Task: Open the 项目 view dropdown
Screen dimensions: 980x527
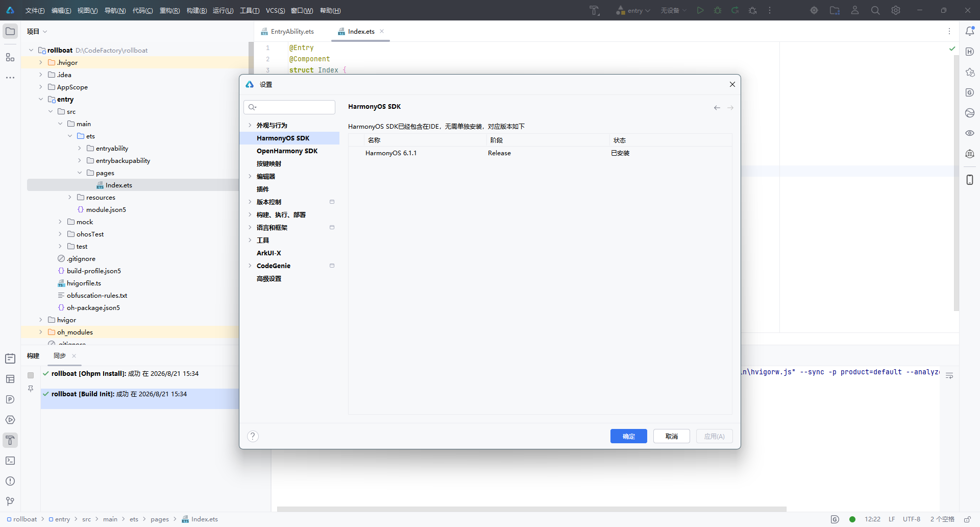Action: tap(37, 31)
